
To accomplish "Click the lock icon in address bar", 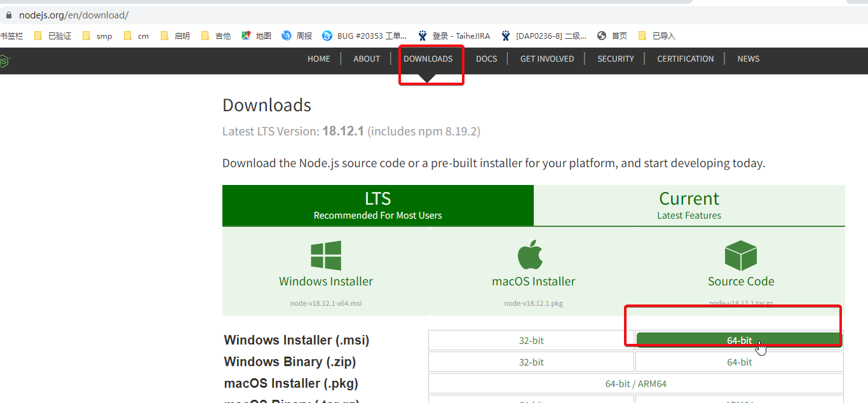I will [8, 15].
